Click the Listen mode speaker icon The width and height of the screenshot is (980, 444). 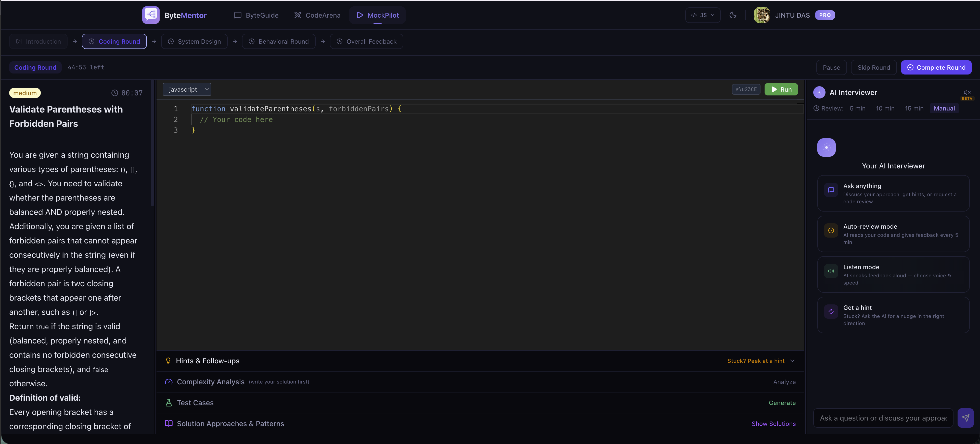point(831,271)
